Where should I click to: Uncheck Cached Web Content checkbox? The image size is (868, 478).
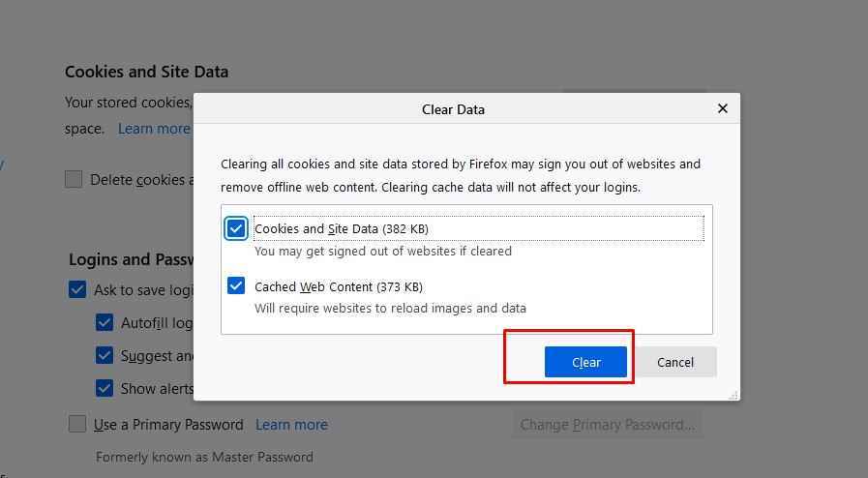(236, 286)
